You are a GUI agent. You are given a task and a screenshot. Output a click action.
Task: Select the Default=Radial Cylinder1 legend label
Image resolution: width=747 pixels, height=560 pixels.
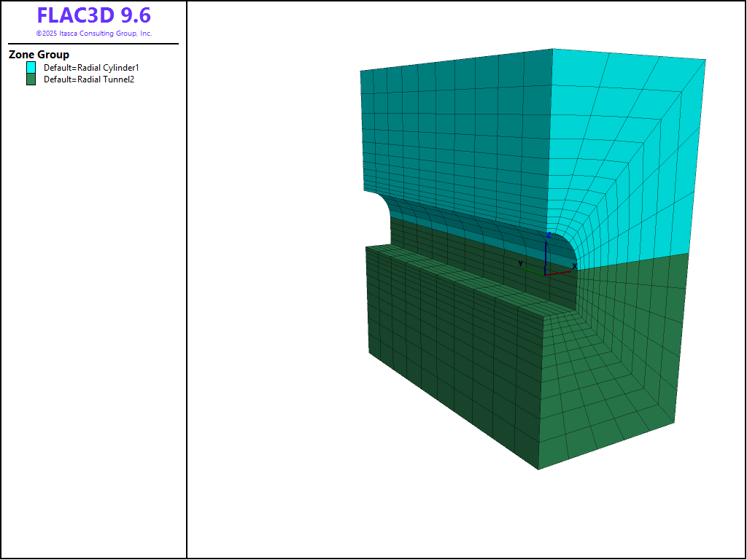tap(91, 68)
